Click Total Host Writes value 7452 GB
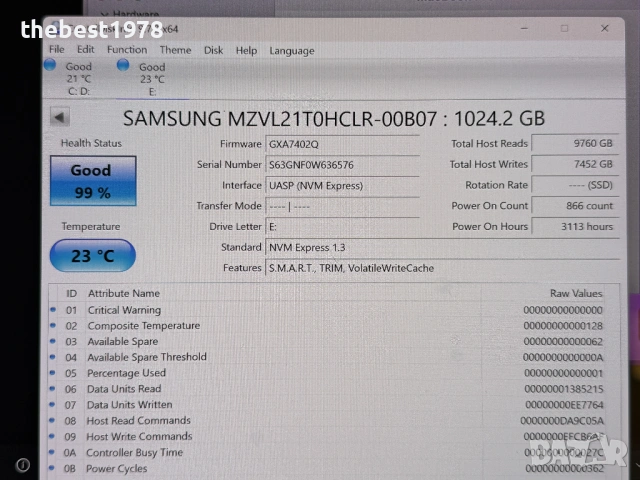 point(575,164)
